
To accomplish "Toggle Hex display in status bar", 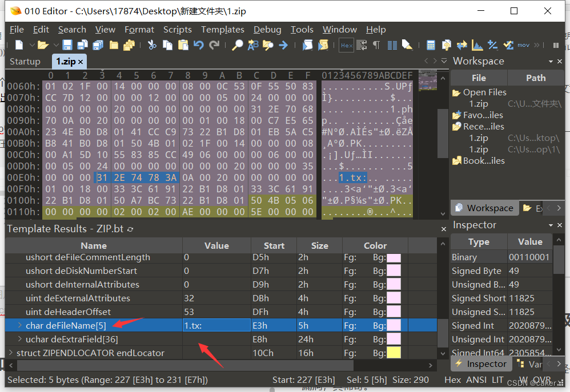I will click(452, 379).
